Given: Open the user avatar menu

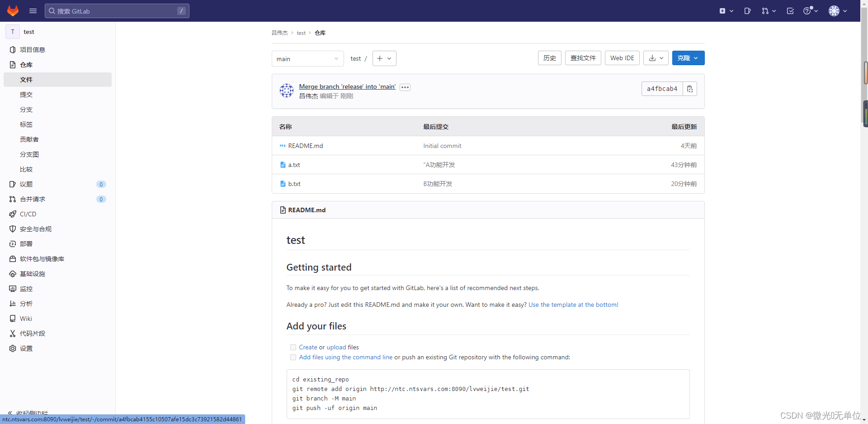Looking at the screenshot, I should 837,11.
